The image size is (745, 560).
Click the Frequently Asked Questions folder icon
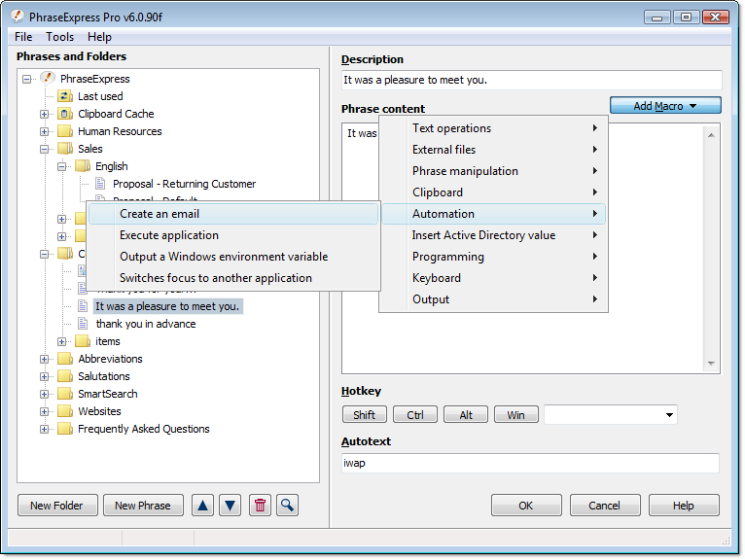pyautogui.click(x=65, y=429)
